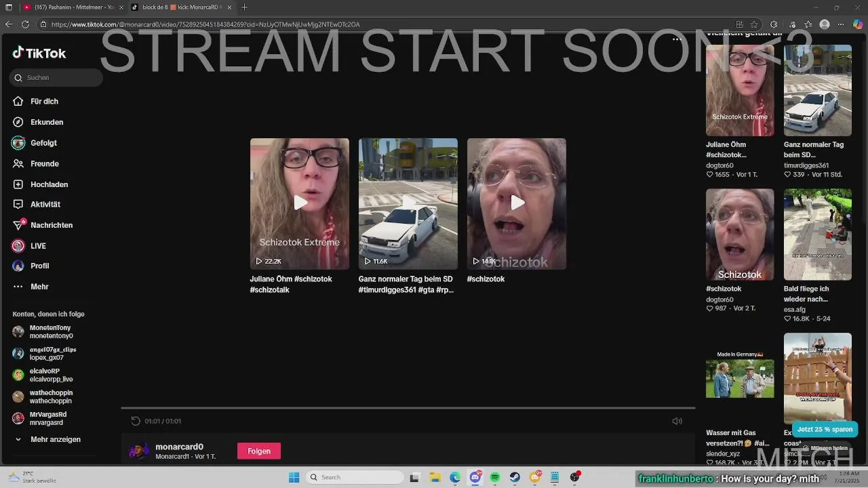Image resolution: width=868 pixels, height=488 pixels.
Task: Open angel07gx_clips followed account
Action: pyautogui.click(x=45, y=353)
